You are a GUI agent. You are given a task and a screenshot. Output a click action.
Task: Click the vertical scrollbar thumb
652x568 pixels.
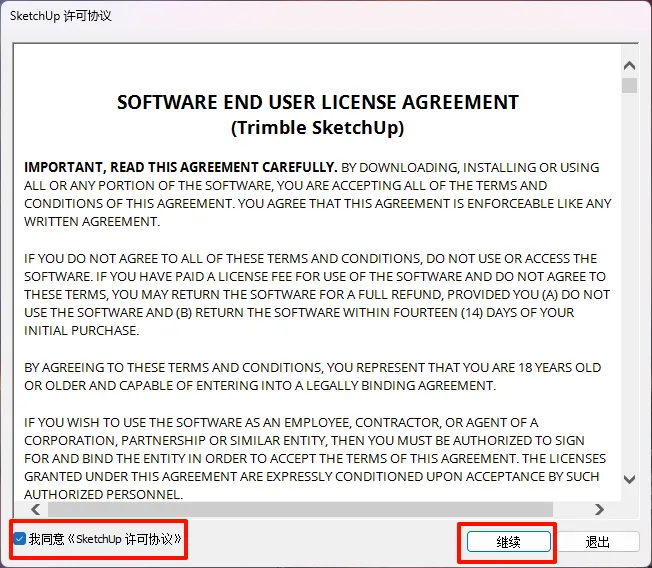click(x=630, y=86)
